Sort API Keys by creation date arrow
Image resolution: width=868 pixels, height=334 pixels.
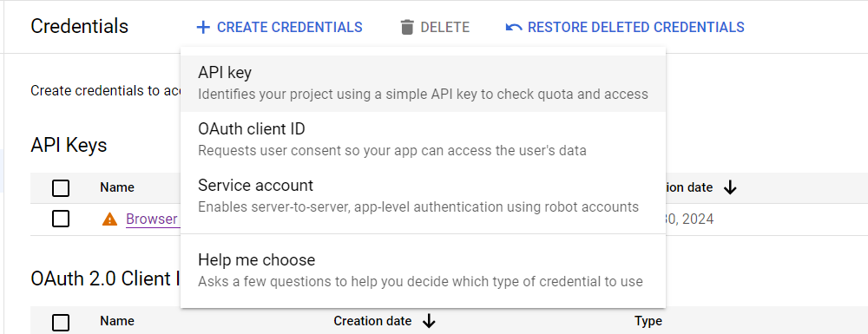pos(730,187)
